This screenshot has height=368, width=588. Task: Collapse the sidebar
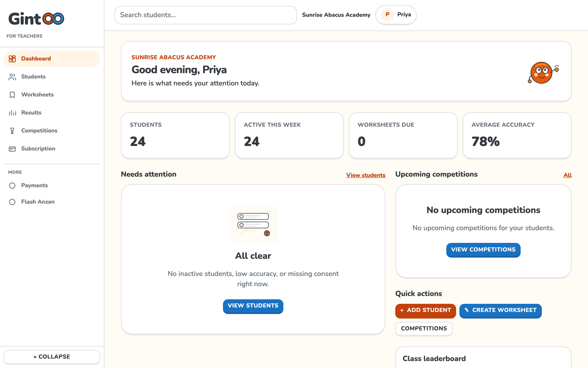pyautogui.click(x=52, y=357)
